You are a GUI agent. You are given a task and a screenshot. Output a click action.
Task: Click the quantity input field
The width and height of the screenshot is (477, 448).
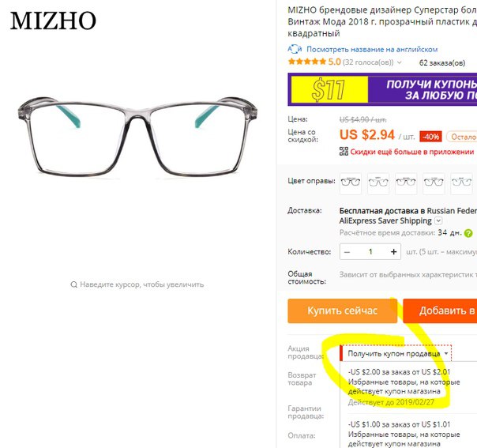pos(370,252)
